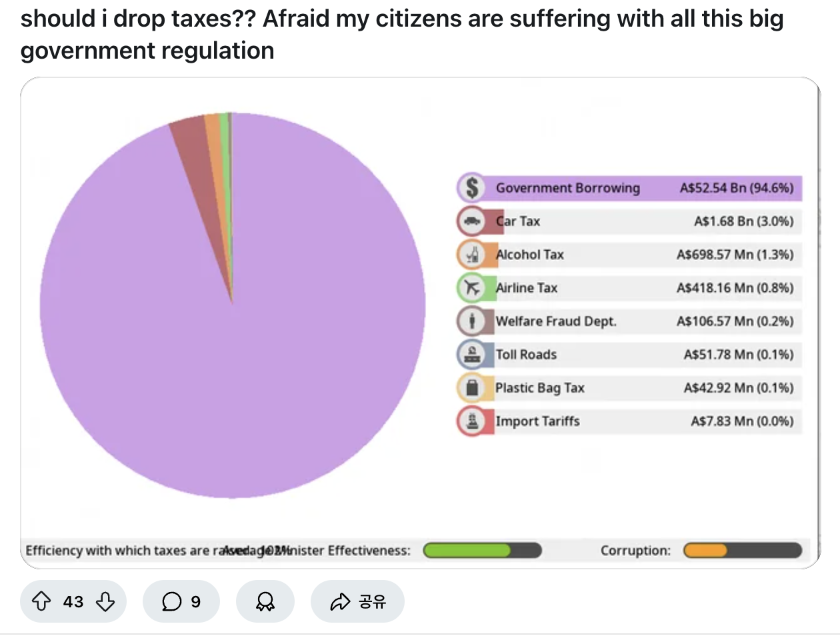
Task: Click the Welfare Fraud Dept. icon
Action: point(472,321)
